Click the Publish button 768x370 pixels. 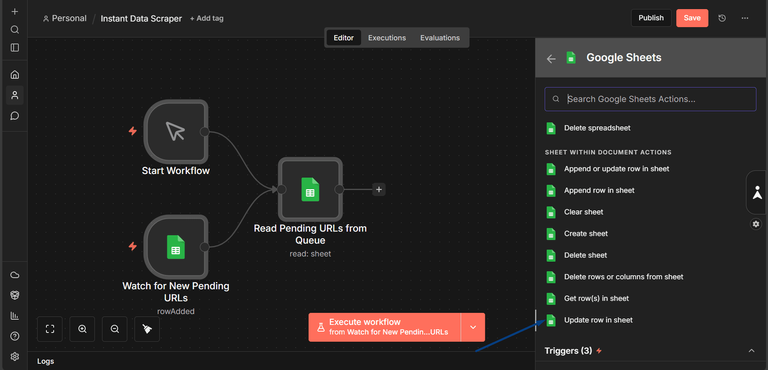[x=651, y=18]
